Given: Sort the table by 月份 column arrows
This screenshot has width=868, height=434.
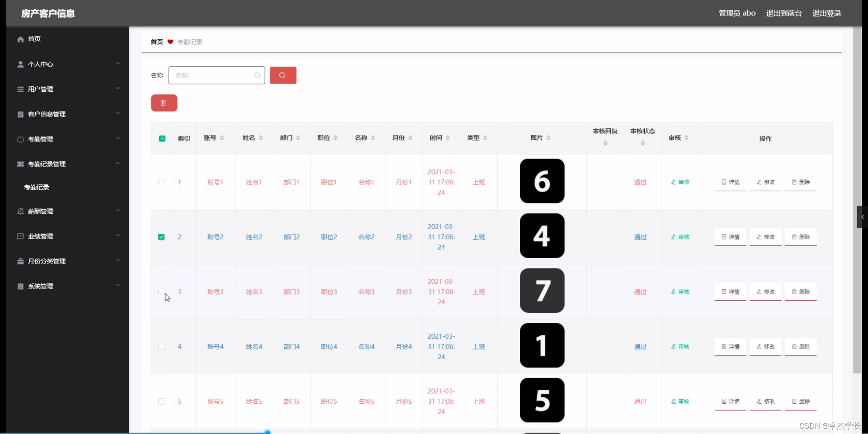Looking at the screenshot, I should pyautogui.click(x=410, y=138).
